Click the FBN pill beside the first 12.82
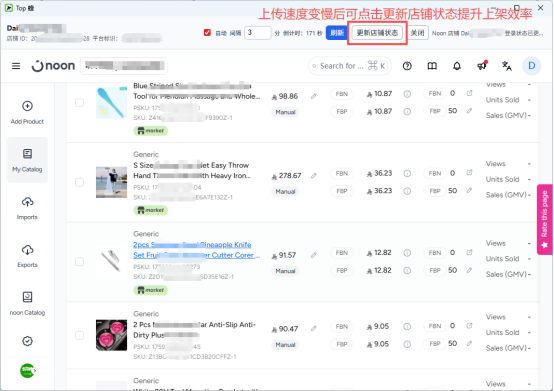 coord(342,253)
